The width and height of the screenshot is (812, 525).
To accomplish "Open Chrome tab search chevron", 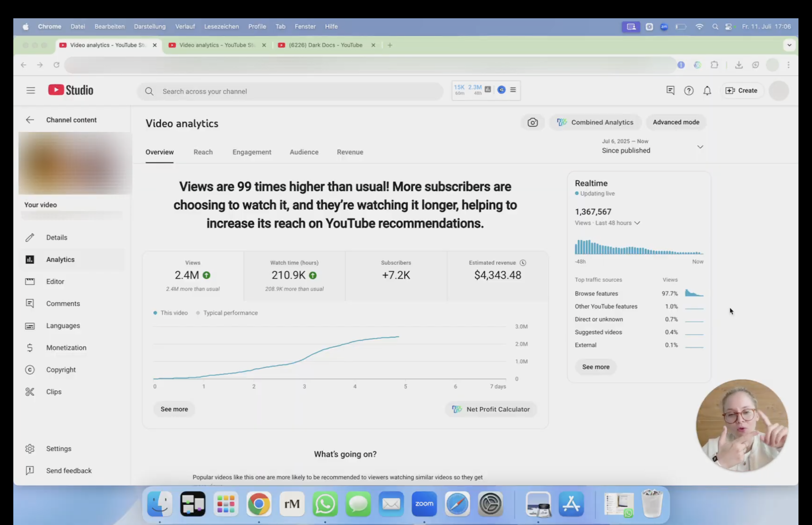I will [x=789, y=45].
